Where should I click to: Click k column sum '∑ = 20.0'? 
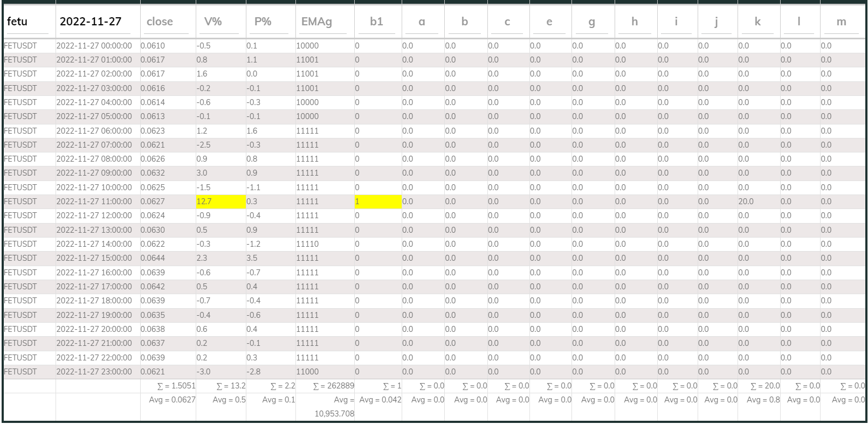(765, 386)
